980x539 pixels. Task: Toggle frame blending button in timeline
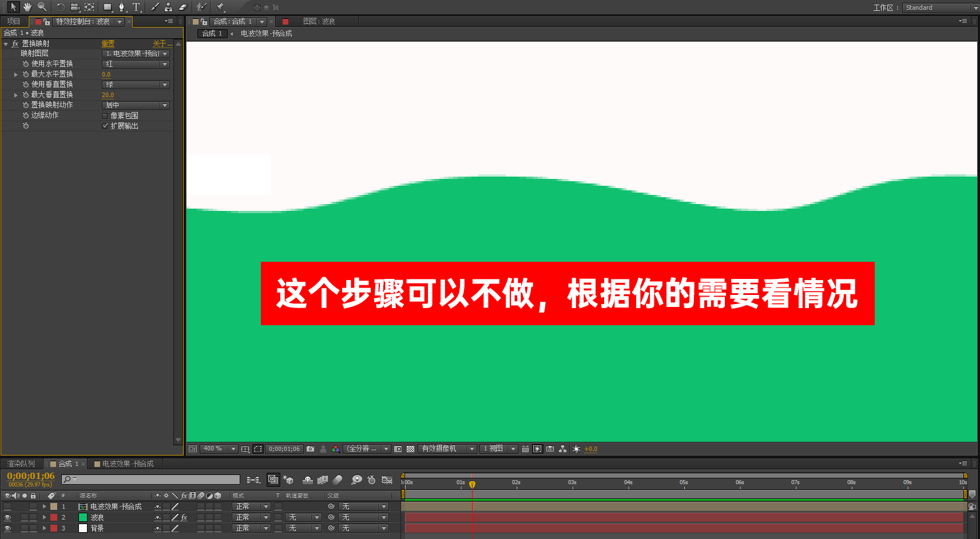pyautogui.click(x=323, y=480)
